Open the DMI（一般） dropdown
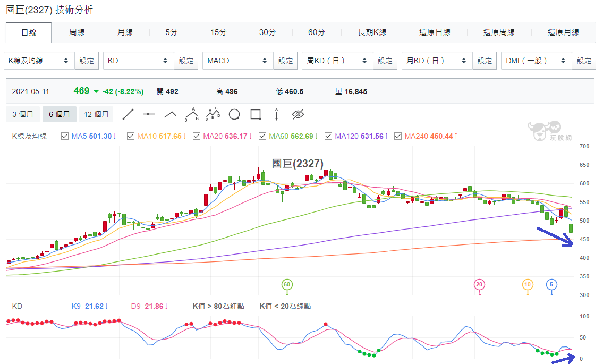Screen dimensions: 603x364 (x=537, y=61)
